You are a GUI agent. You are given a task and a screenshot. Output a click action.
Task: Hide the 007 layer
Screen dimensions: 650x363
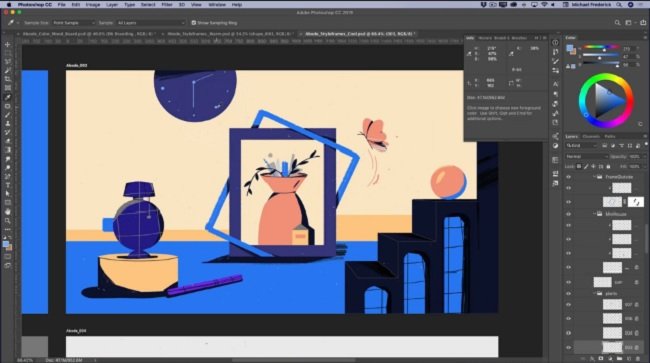(569, 305)
